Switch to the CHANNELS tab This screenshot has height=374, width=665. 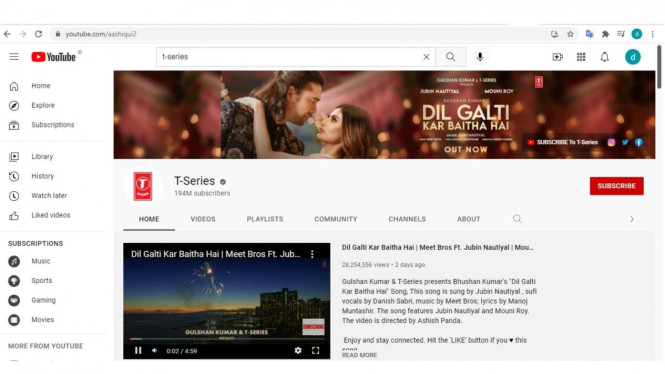pyautogui.click(x=407, y=219)
